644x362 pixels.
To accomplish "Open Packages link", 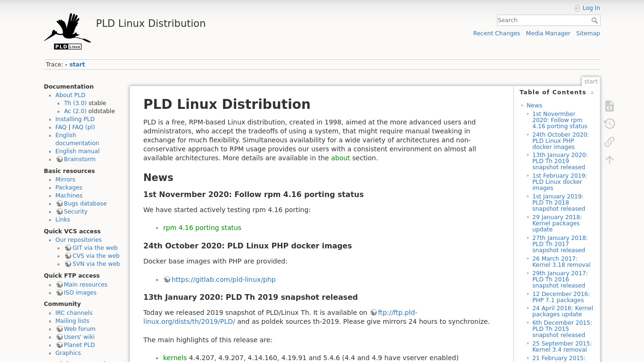I will 69,188.
